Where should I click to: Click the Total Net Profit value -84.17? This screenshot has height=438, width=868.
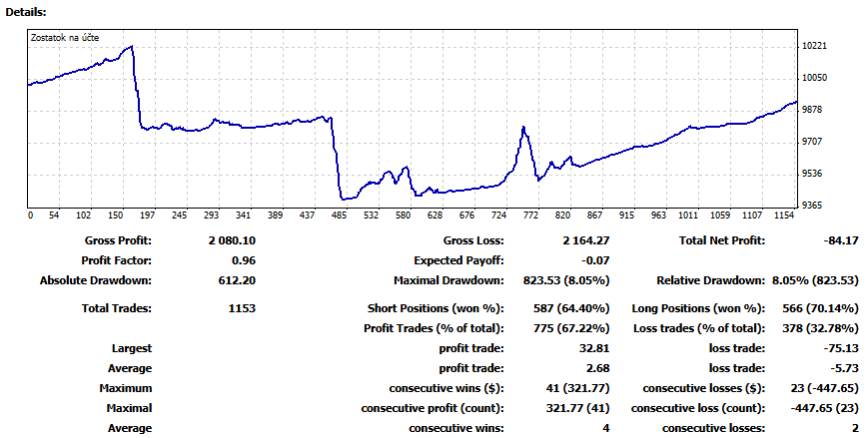[837, 240]
